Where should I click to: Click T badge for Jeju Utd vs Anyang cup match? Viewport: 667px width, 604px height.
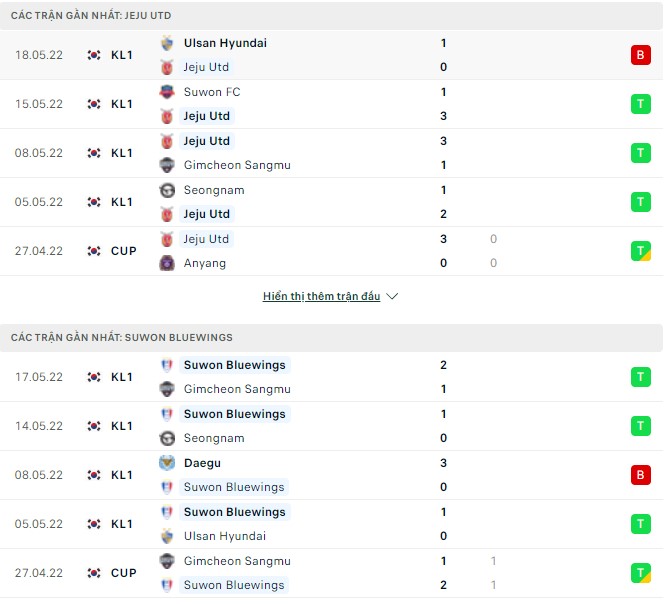[x=640, y=251]
